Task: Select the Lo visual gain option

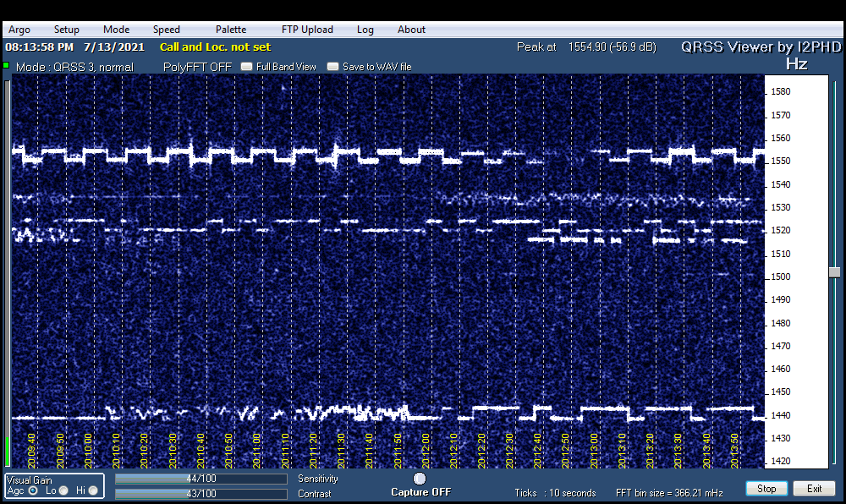Action: coord(63,490)
